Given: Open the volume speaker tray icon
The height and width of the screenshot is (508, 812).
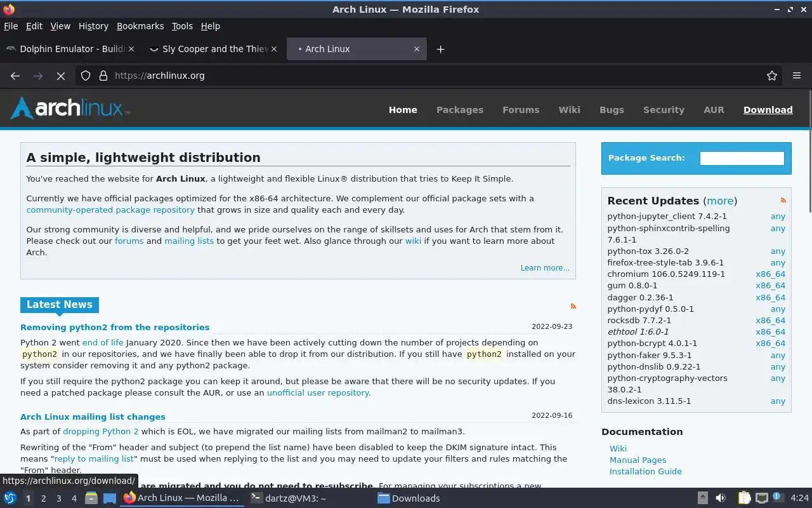Looking at the screenshot, I should [721, 498].
